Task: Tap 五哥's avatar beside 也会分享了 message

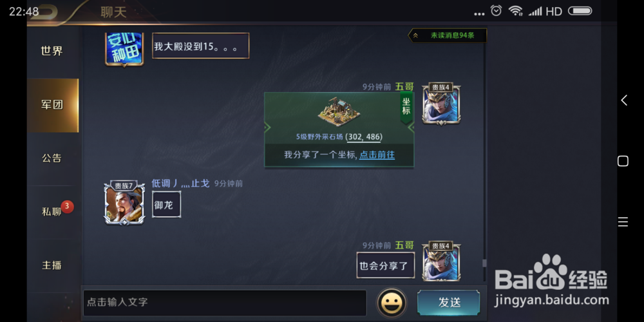Action: 441,261
